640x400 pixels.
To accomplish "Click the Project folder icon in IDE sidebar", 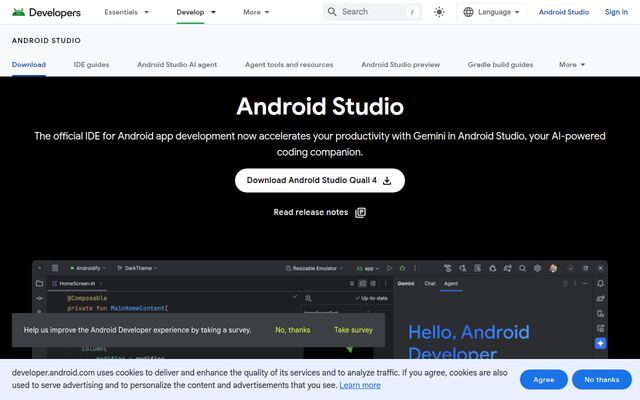I will coord(40,283).
